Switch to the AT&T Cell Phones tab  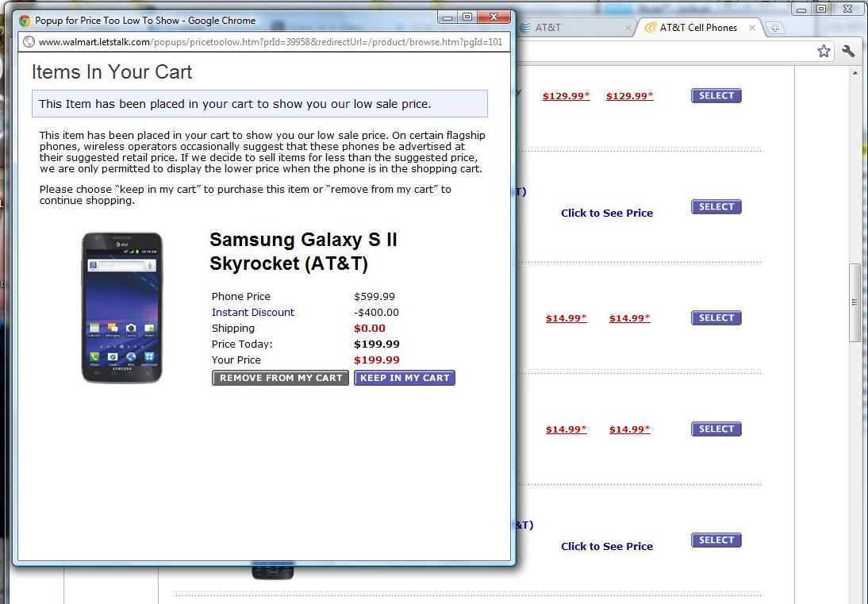click(699, 28)
